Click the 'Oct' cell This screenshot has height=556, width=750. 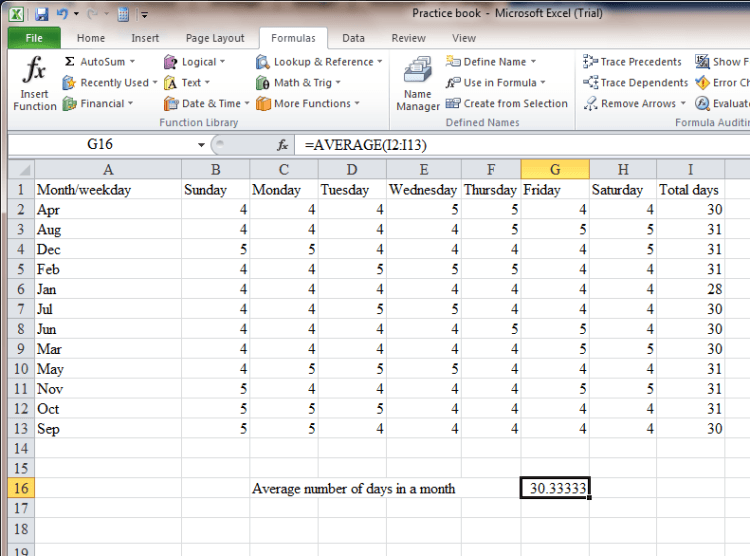coord(108,409)
